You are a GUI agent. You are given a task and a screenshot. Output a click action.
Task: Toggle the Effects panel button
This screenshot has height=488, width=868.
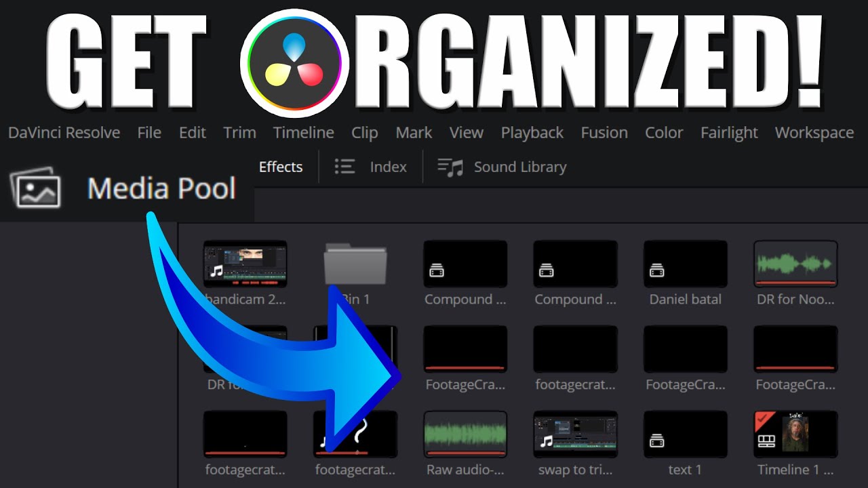point(281,167)
